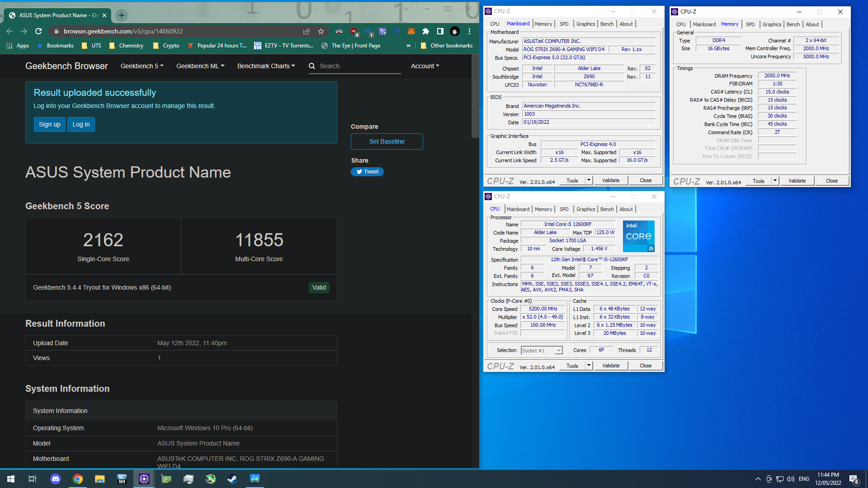868x488 pixels.
Task: Select Memory tab in bottom CPU-Z window
Action: (x=543, y=209)
